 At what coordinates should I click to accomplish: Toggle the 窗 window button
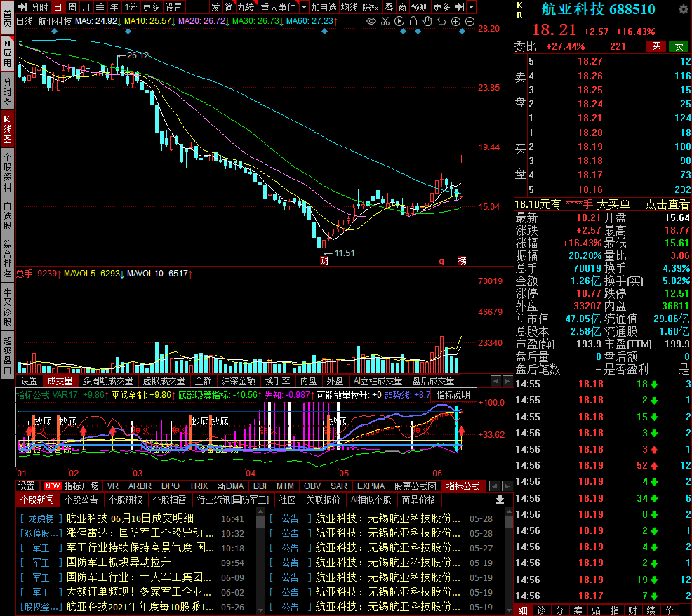pyautogui.click(x=402, y=7)
